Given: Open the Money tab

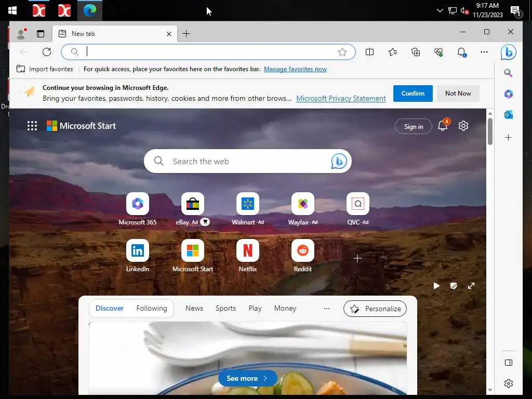Looking at the screenshot, I should pyautogui.click(x=285, y=308).
